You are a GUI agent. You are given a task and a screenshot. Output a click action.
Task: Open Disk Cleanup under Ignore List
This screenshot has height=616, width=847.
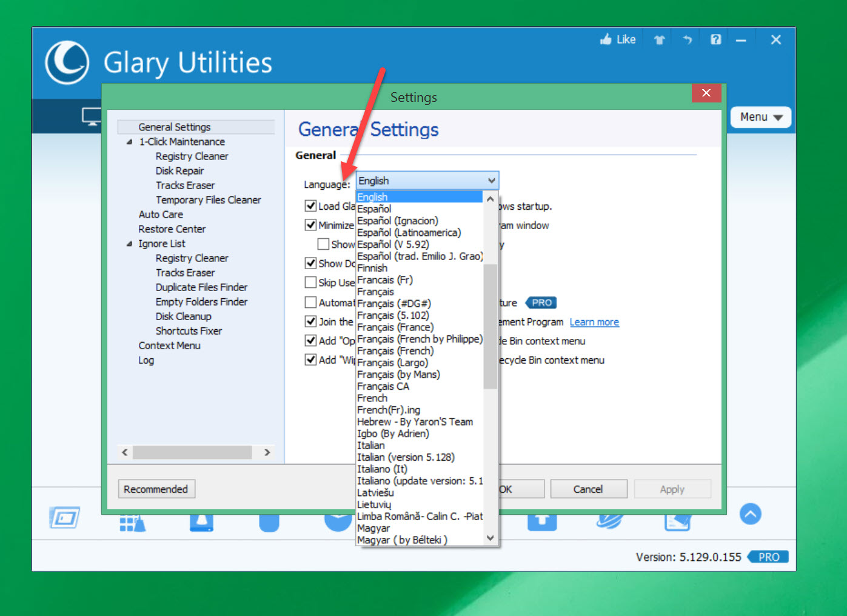pyautogui.click(x=183, y=316)
